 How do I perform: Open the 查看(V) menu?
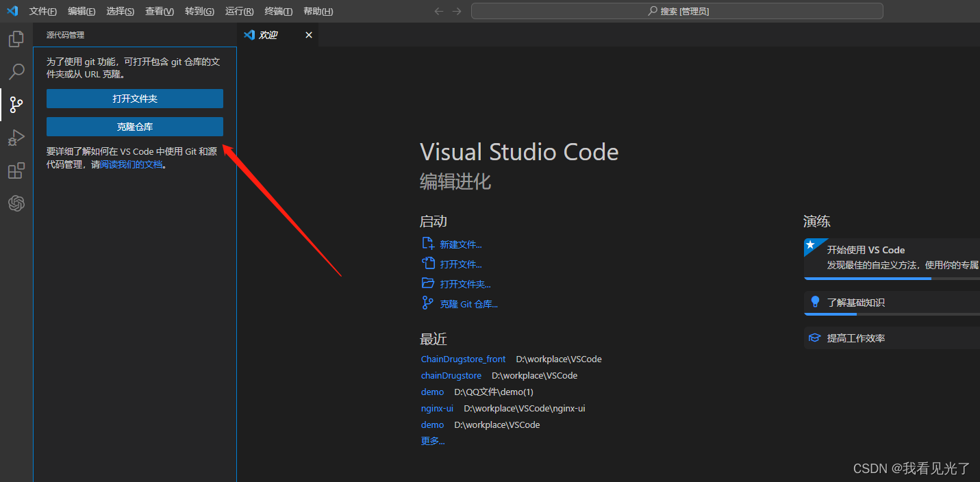pyautogui.click(x=160, y=12)
